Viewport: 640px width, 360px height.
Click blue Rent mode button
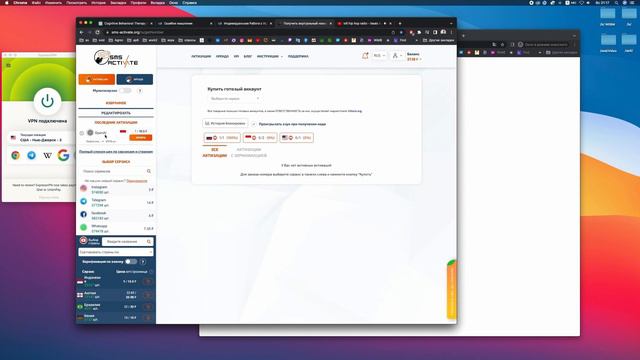tap(135, 79)
